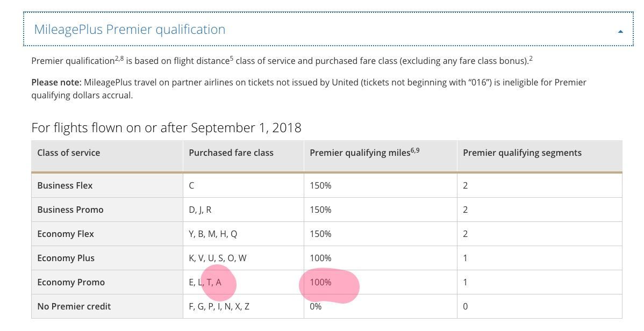Click the Premier qualifying miles column header
Screen dimensions: 644x331
coord(360,153)
